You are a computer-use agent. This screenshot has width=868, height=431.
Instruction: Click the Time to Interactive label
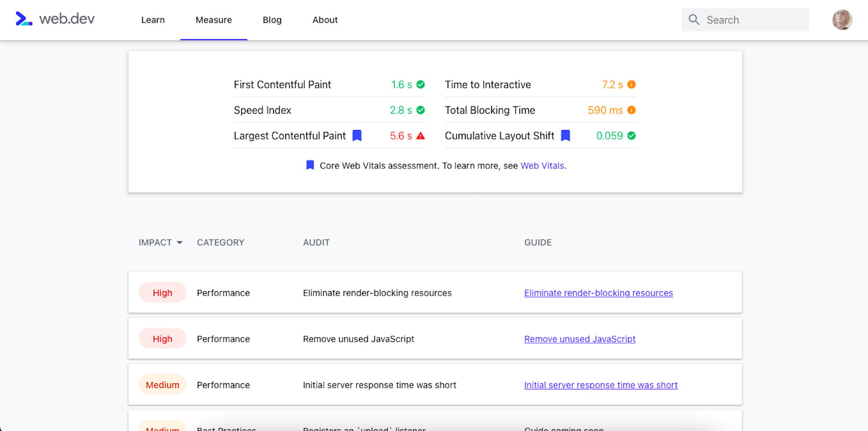point(488,85)
